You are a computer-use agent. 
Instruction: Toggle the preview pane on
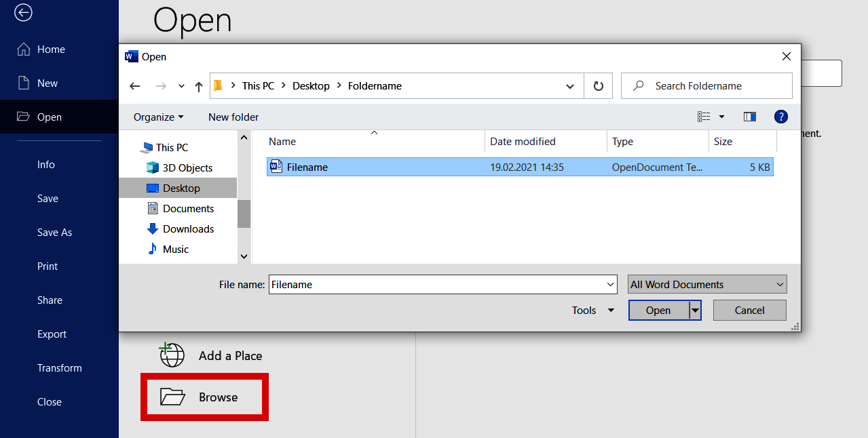[749, 116]
